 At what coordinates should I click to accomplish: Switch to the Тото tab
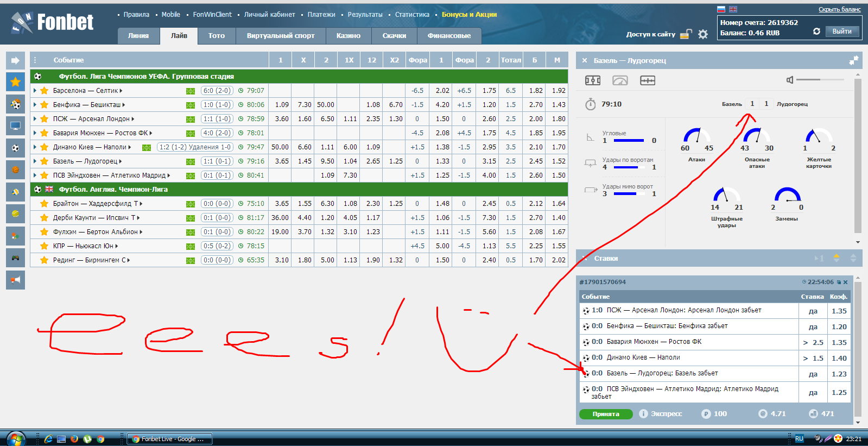coord(217,36)
